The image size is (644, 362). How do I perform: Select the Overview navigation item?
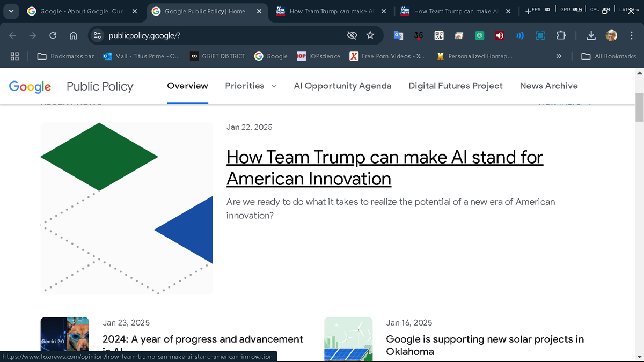click(x=187, y=86)
